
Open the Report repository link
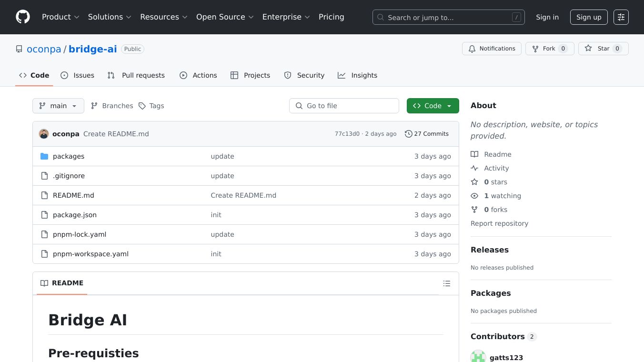tap(499, 223)
